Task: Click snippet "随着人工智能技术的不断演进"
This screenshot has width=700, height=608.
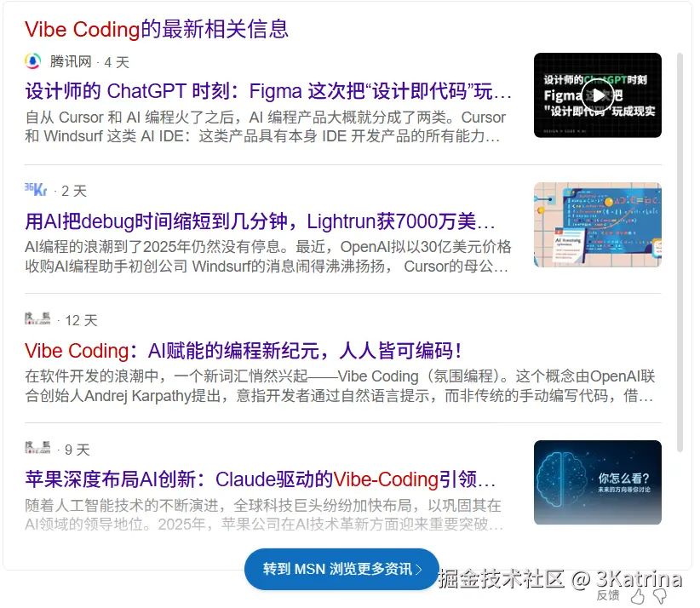Action: pos(264,514)
